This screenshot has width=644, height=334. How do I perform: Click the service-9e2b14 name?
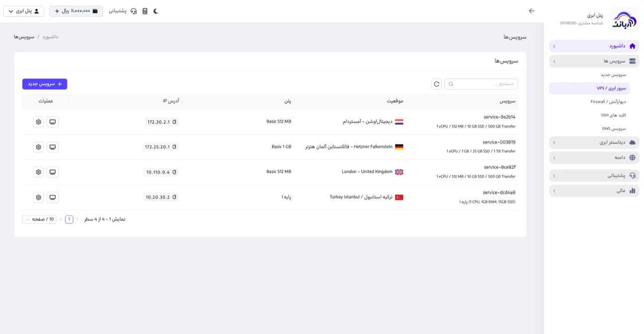(x=499, y=117)
